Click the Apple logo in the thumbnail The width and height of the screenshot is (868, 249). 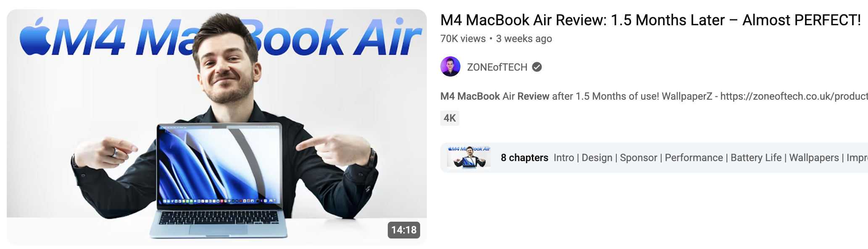pos(35,37)
